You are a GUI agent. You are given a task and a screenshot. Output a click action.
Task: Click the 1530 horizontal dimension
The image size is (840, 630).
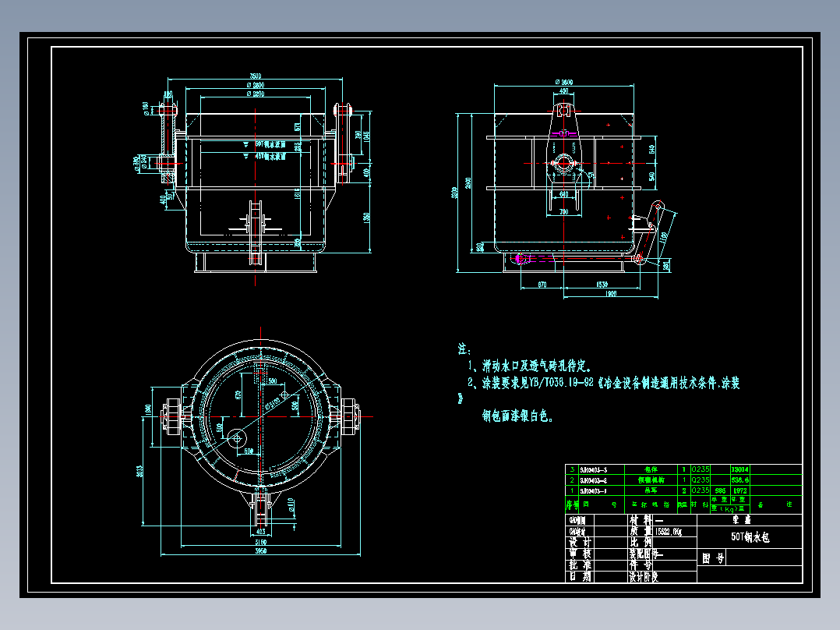(x=602, y=285)
